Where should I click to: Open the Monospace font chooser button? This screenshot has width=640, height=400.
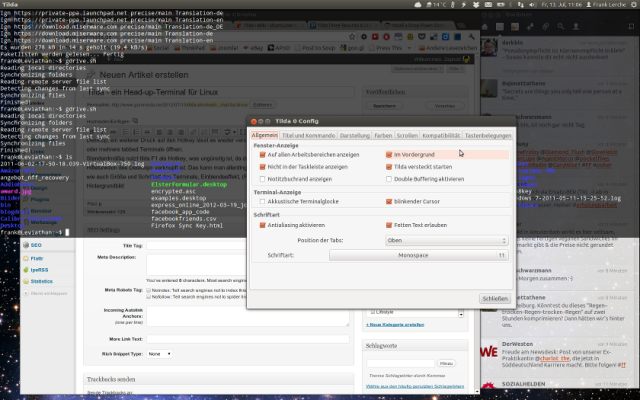tap(419, 255)
